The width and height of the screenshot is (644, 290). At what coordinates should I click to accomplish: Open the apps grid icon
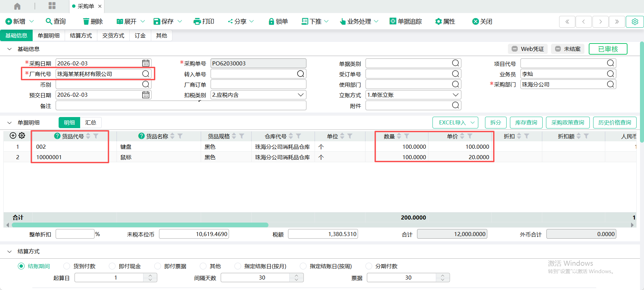pos(52,6)
